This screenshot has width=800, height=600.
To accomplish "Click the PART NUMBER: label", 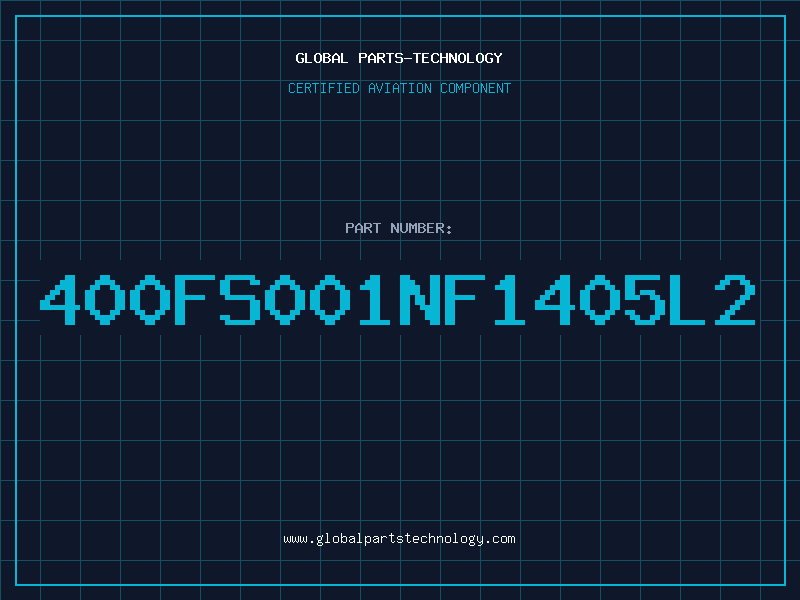I will [399, 228].
